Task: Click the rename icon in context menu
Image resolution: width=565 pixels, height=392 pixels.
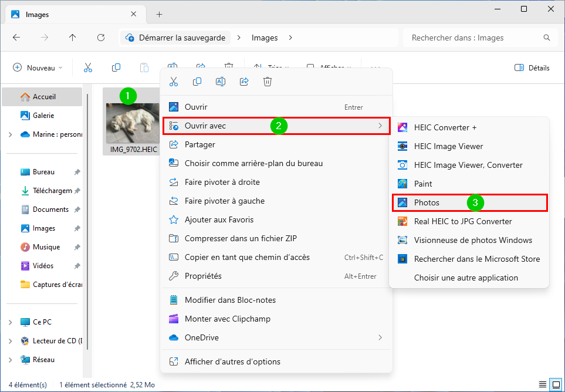Action: (221, 82)
